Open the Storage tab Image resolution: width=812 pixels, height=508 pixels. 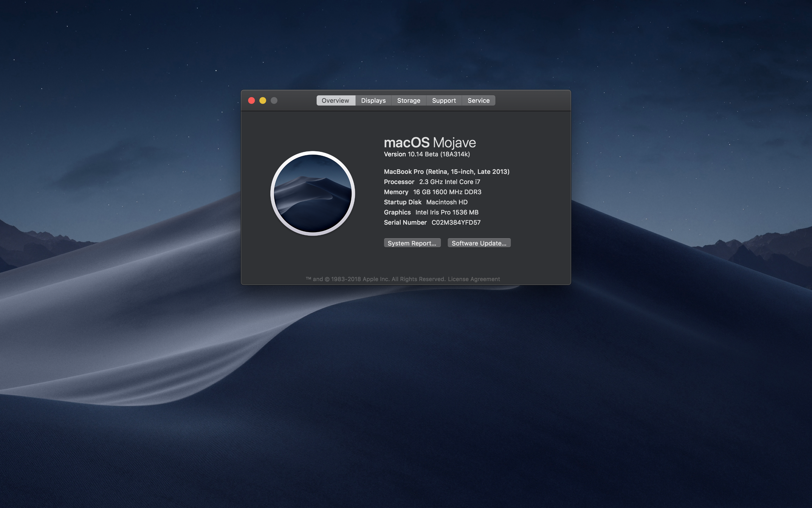pos(408,100)
